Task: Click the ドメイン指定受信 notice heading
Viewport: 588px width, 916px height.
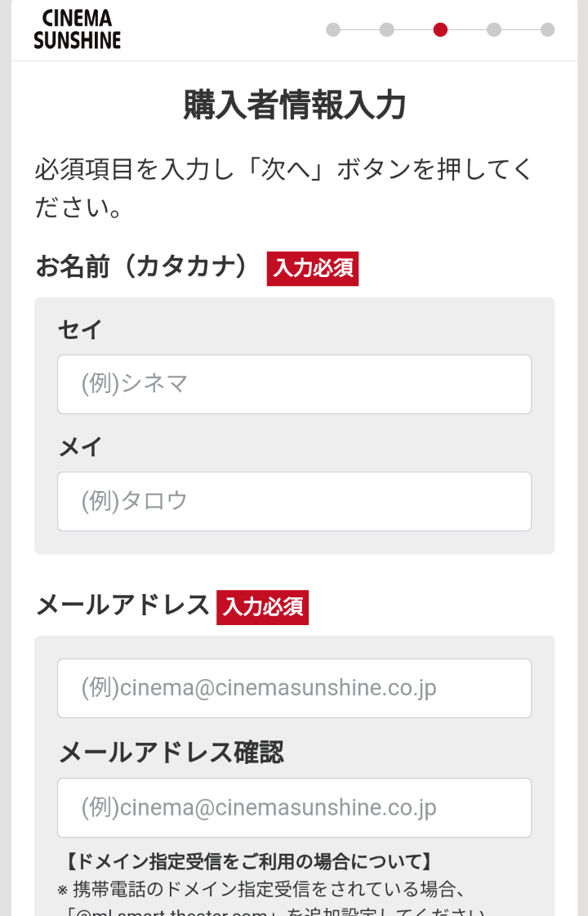Action: (248, 861)
